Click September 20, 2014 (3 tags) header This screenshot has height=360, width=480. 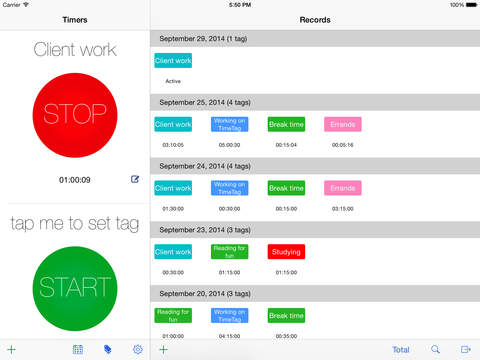click(x=315, y=293)
